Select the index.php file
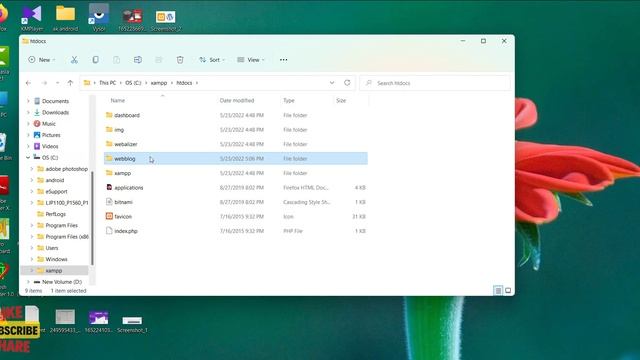The height and width of the screenshot is (360, 640). click(x=236, y=231)
